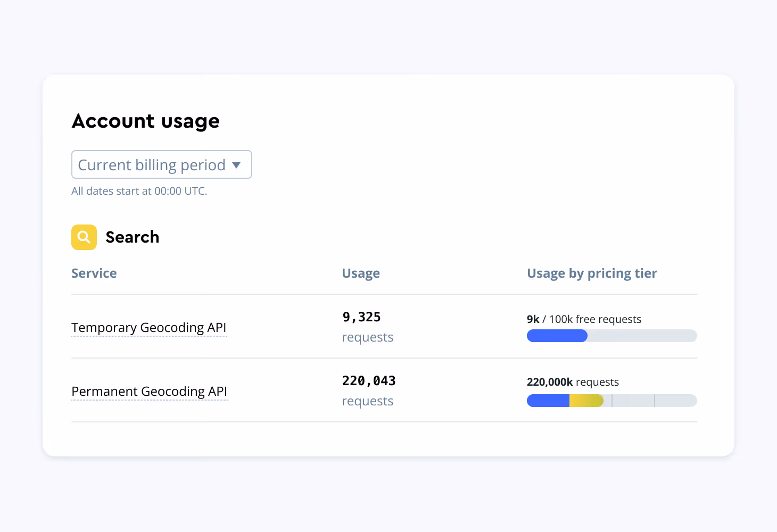
Task: Open the Temporary Geocoding API link
Action: pos(149,328)
